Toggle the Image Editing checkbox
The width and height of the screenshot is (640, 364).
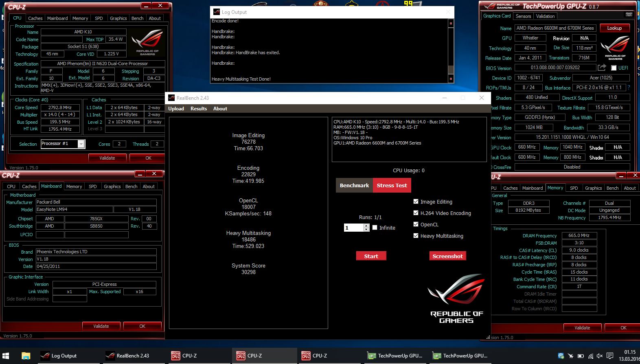(x=416, y=202)
